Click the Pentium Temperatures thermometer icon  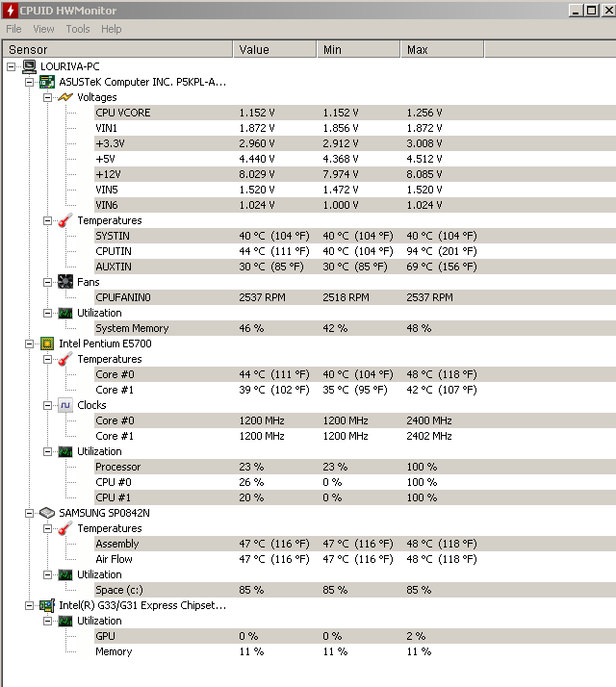click(65, 359)
